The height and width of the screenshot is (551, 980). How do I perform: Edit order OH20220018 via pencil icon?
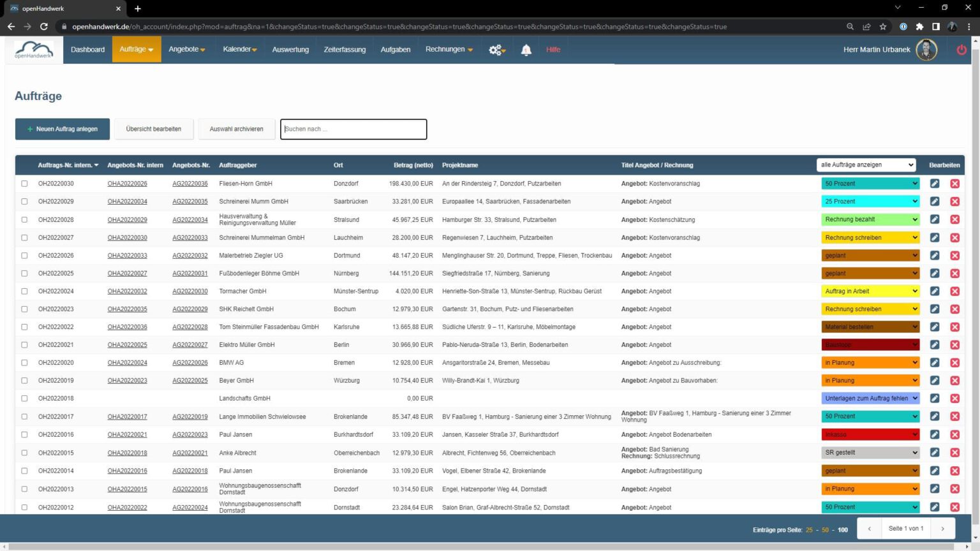[x=934, y=399]
